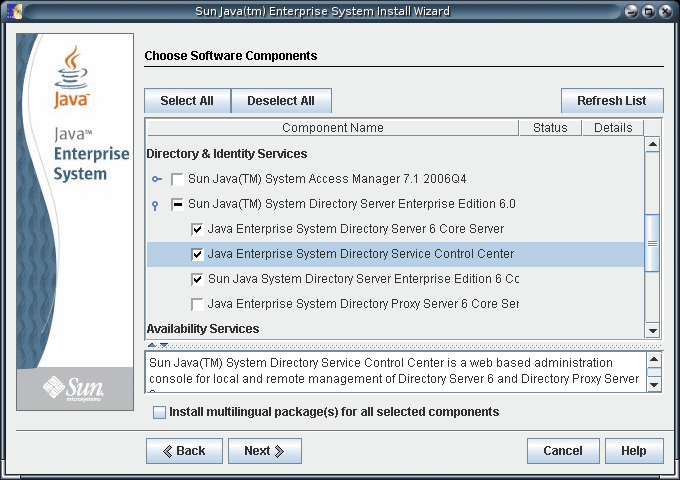Click the Component Name column header
This screenshot has width=680, height=480.
pyautogui.click(x=333, y=128)
